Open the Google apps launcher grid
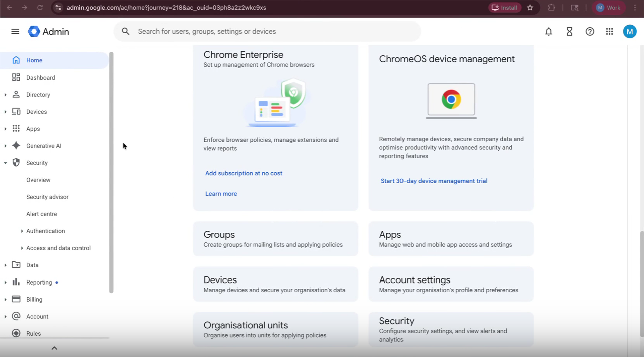This screenshot has width=644, height=357. [610, 31]
